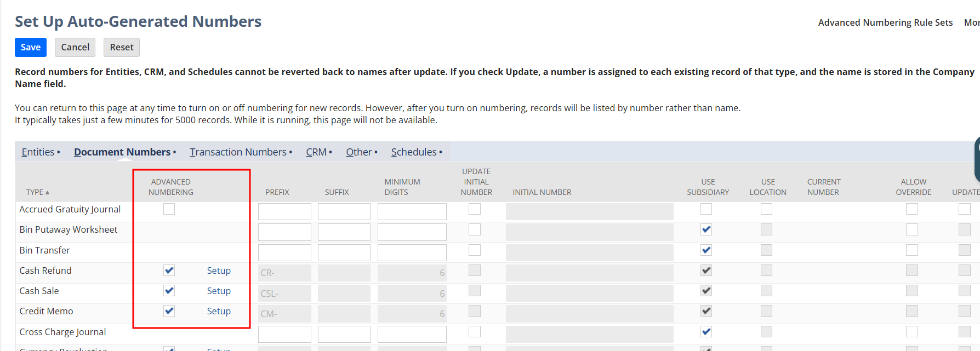Viewport: 980px width, 351px height.
Task: Toggle Use Subsidiary for Bin Putaway Worksheet
Action: point(706,229)
